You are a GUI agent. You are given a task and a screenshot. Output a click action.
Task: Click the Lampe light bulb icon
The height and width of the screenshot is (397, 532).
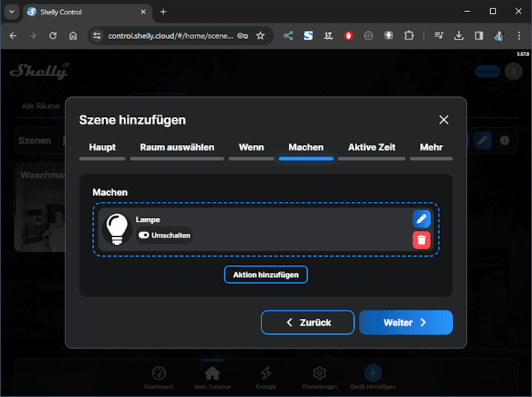pos(116,228)
